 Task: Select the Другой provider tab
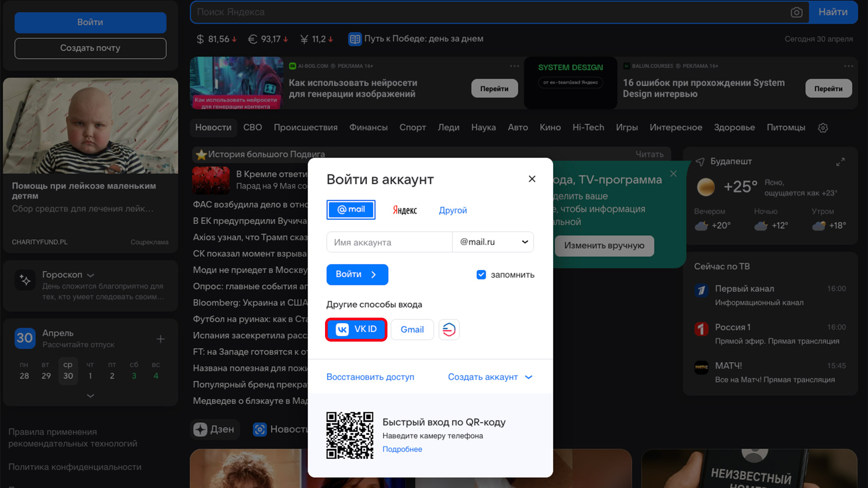(453, 210)
